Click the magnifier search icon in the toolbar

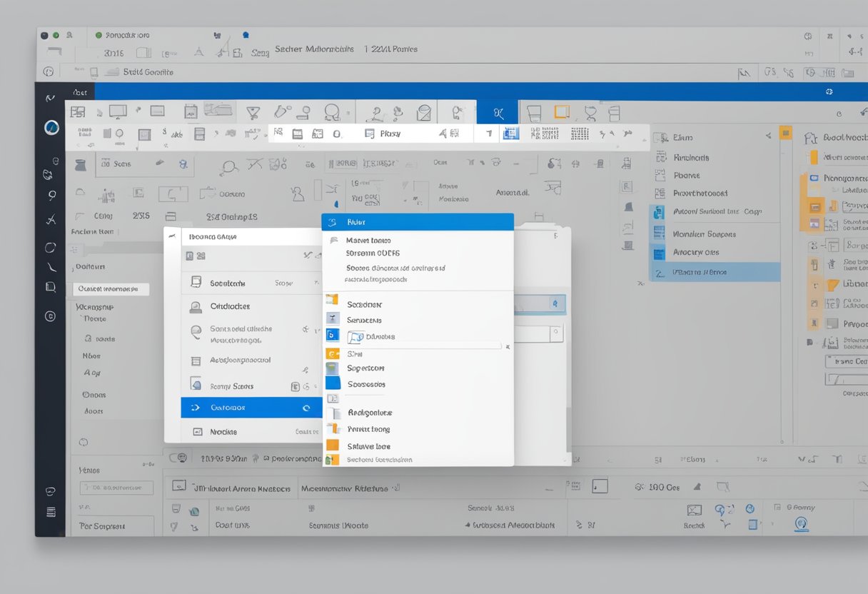[230, 166]
